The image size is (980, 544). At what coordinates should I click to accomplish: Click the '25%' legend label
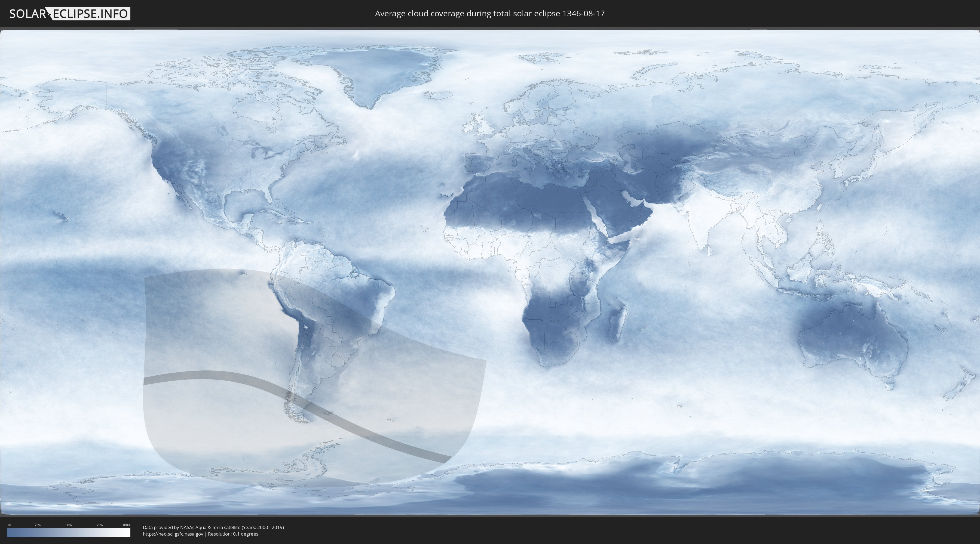pos(38,525)
